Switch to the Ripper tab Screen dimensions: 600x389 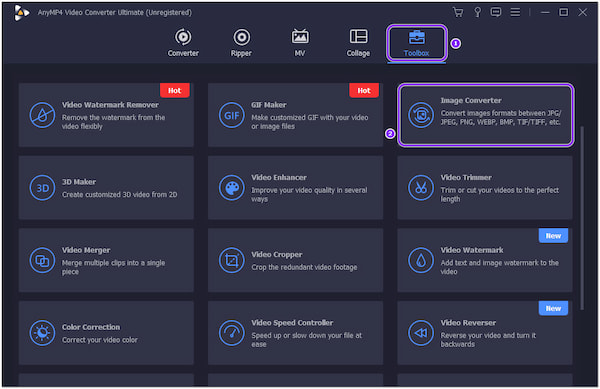click(x=241, y=43)
